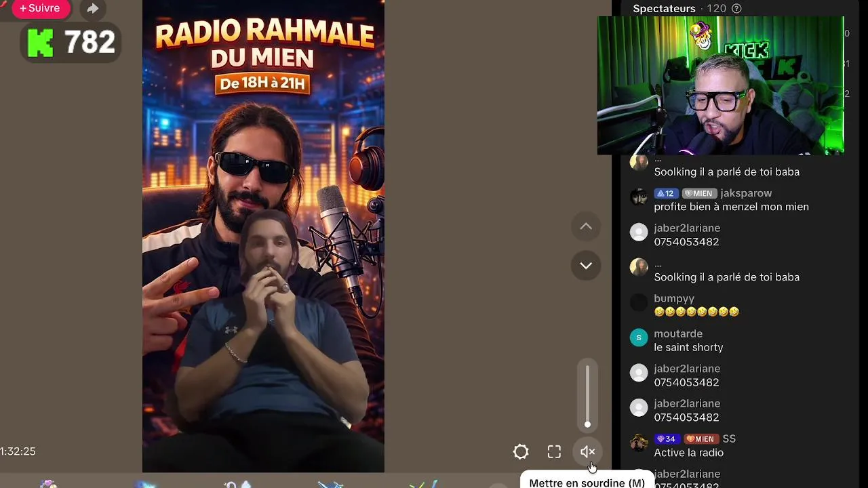Click the Suivre follow button

[x=40, y=8]
